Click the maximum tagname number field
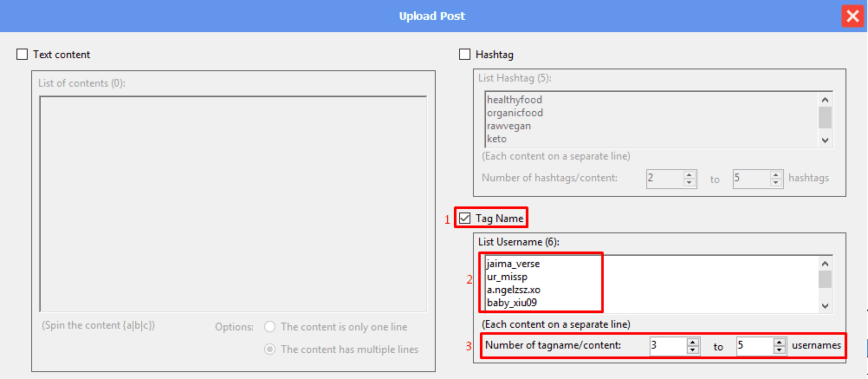This screenshot has width=868, height=379. pyautogui.click(x=754, y=345)
